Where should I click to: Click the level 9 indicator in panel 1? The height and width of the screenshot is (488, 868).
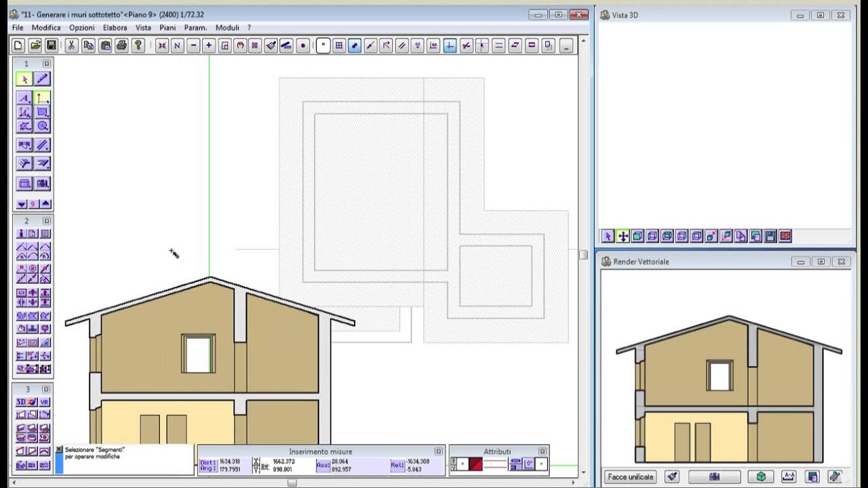[33, 204]
